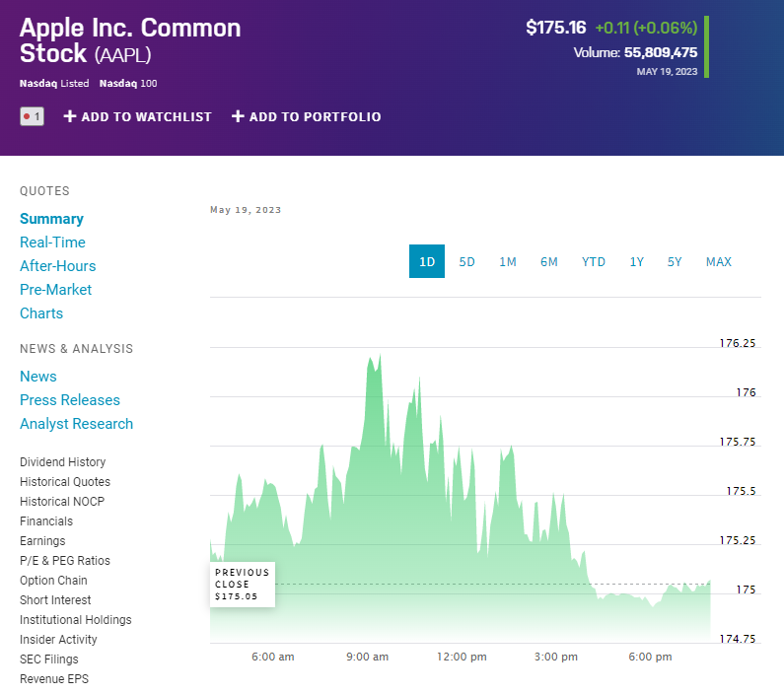Select the 1D chart range tab
Screen dimensions: 784x694
coord(427,261)
